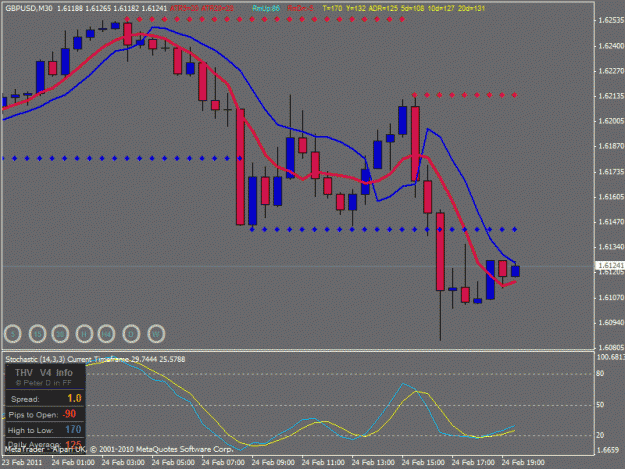Click the ADR=125 header value
Image resolution: width=625 pixels, height=469 pixels.
(382, 8)
